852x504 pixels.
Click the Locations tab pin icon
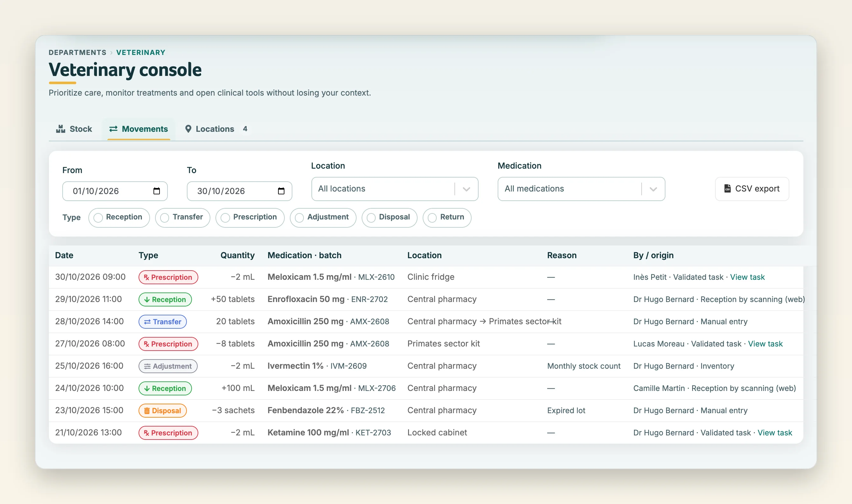(188, 129)
